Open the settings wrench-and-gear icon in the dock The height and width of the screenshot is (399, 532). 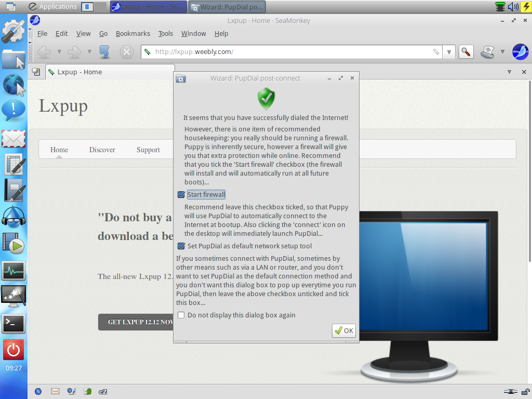tap(14, 31)
